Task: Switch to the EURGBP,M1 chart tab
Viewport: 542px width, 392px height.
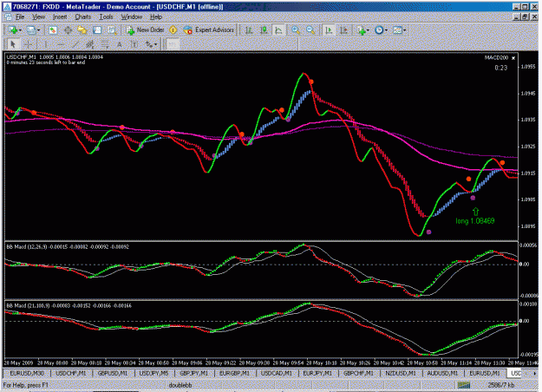Action: coord(234,373)
